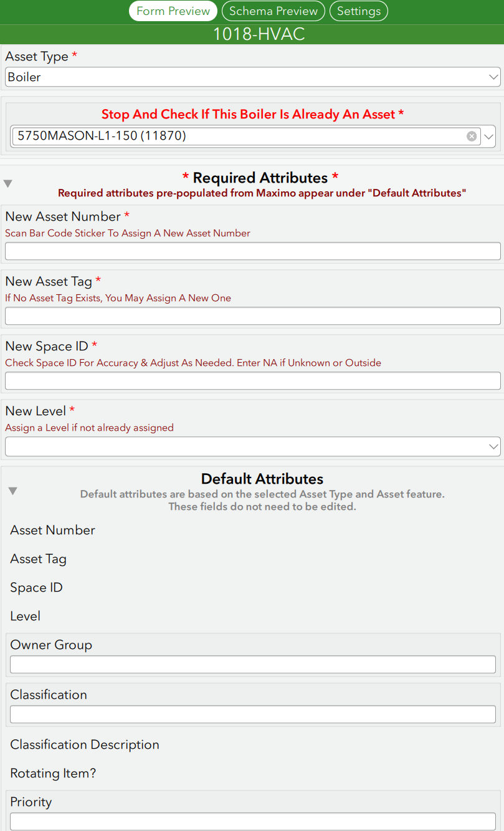Click the Default Attributes heading

(262, 479)
